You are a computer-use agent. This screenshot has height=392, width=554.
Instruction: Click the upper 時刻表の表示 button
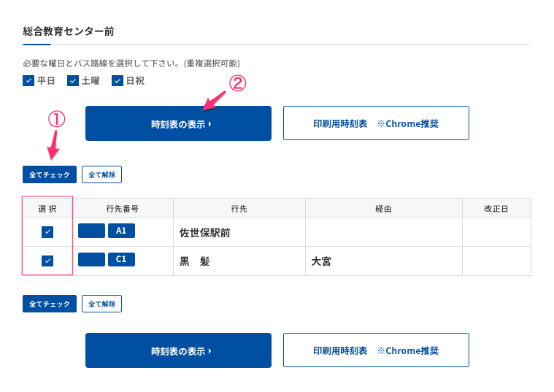pyautogui.click(x=178, y=123)
